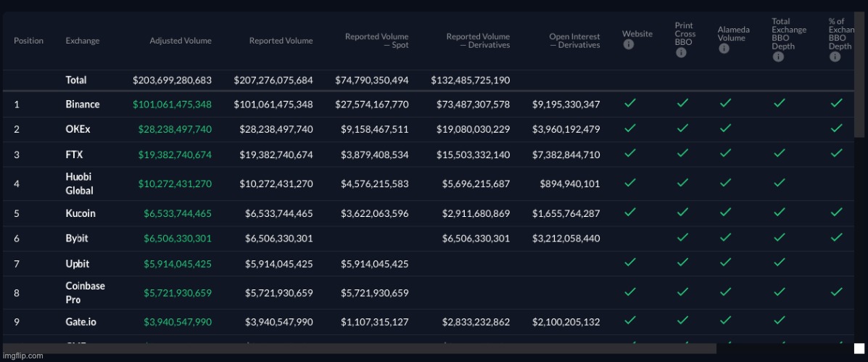868x362 pixels.
Task: Click Huobi Global's Total Exchange BBO Depth checkmark
Action: [780, 183]
